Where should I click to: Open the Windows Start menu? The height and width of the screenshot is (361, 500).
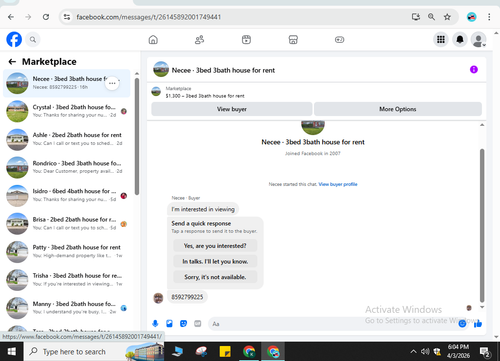pos(12,351)
